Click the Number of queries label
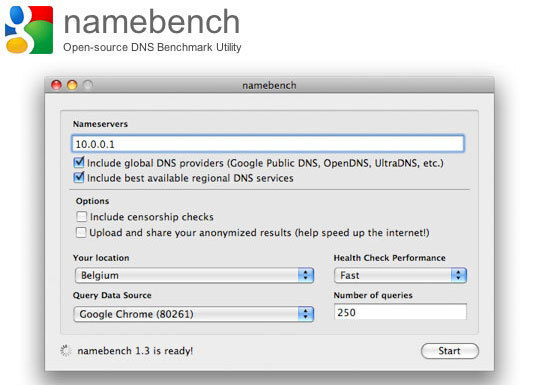Viewport: 540px width, 385px height. (x=373, y=295)
